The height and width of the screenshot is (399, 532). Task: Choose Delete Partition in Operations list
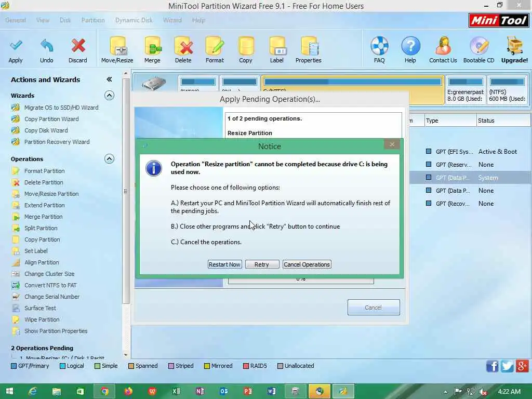click(44, 182)
